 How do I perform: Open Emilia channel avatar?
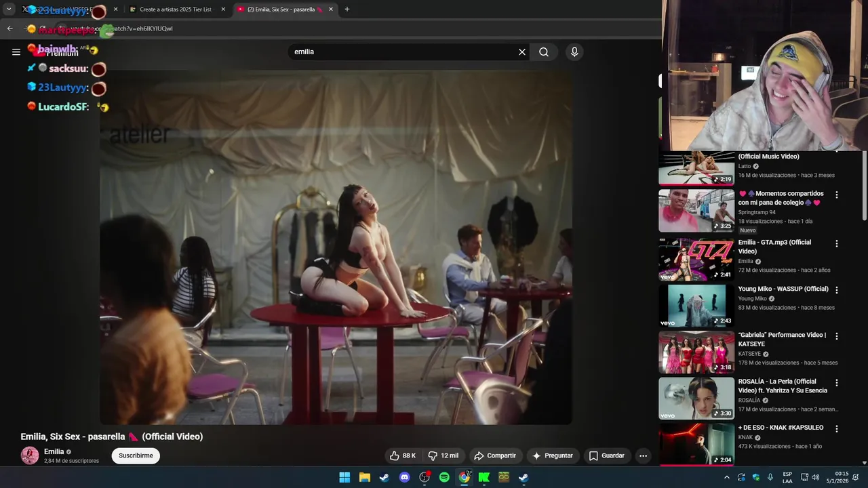(30, 455)
